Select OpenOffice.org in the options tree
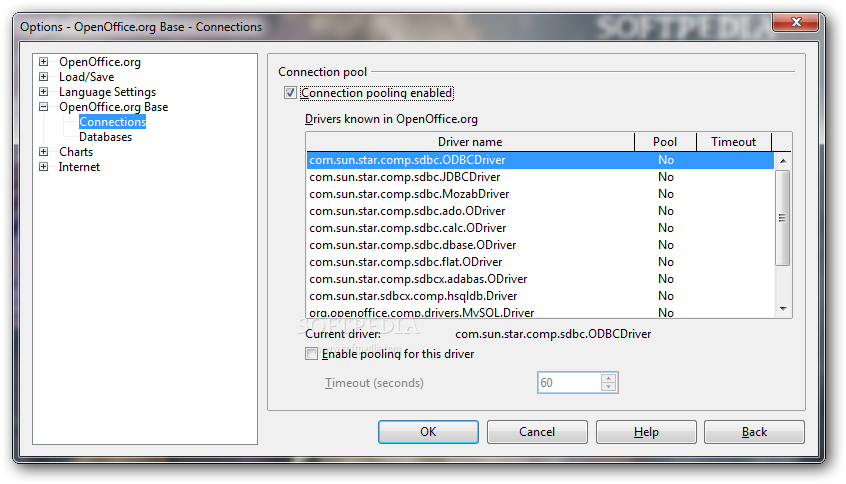Screen dimensions: 846x484 click(x=100, y=62)
